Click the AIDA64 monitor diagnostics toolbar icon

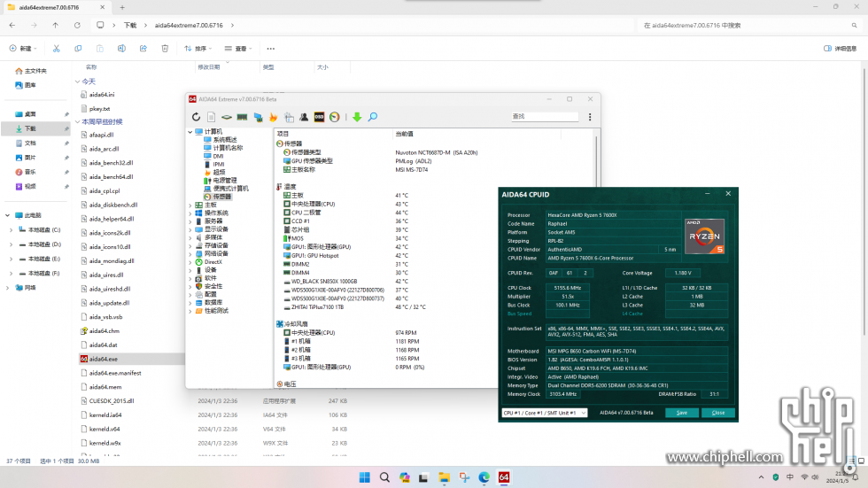click(x=258, y=117)
